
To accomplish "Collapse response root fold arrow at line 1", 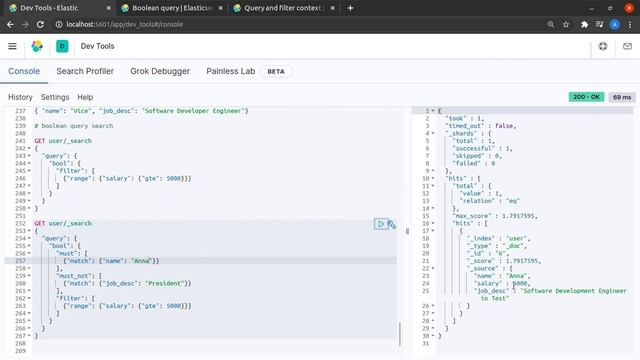I will click(433, 111).
